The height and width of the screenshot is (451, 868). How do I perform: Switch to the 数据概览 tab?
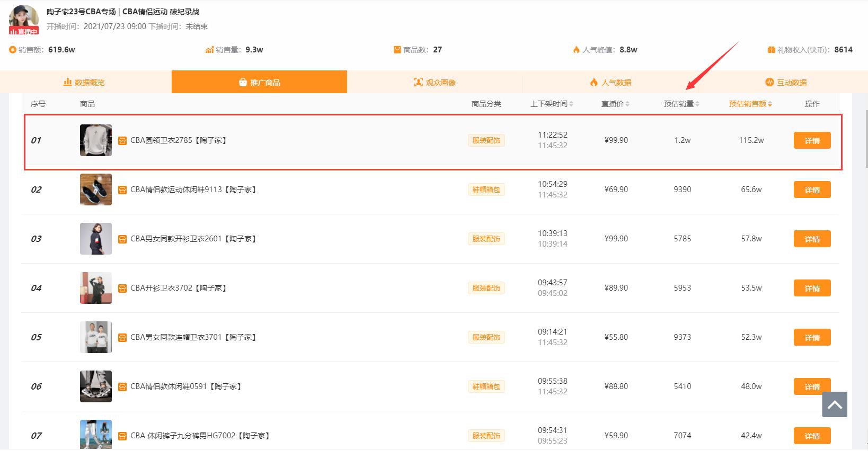84,83
